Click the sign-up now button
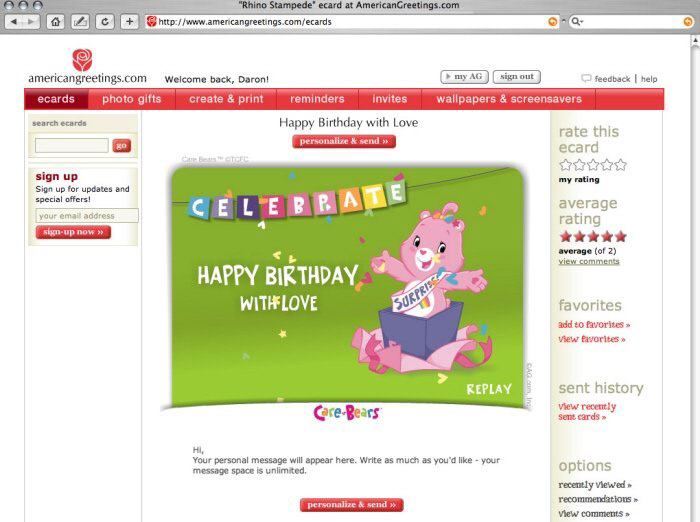The height and width of the screenshot is (522, 700). coord(73,232)
